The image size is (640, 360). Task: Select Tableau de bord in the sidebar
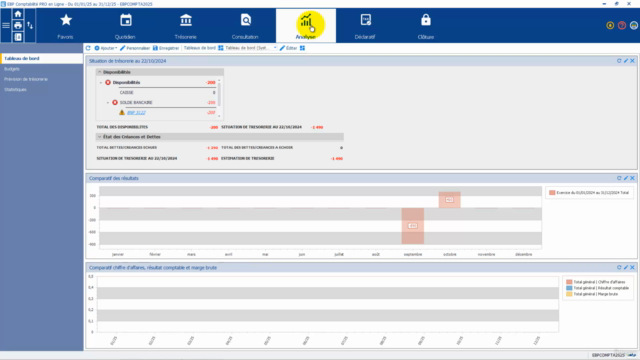click(41, 58)
